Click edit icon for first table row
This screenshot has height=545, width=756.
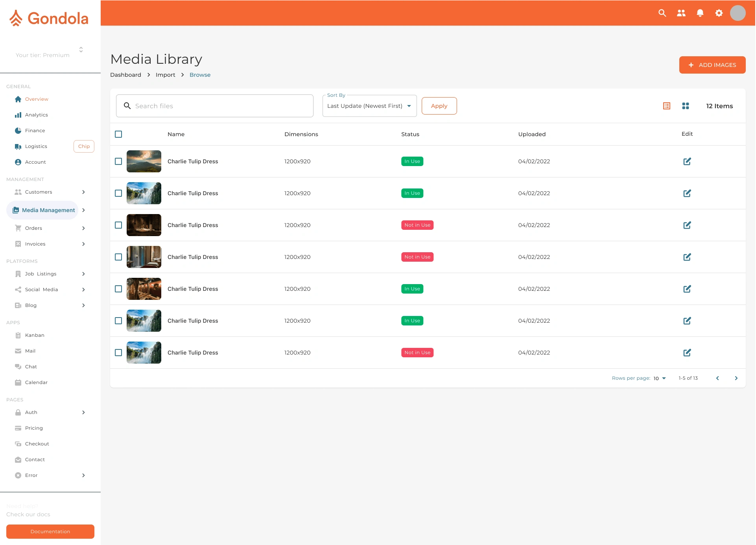click(687, 161)
